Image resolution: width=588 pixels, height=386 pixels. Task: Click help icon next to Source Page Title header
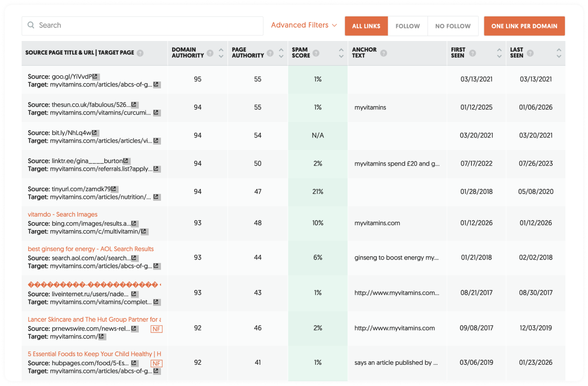140,53
